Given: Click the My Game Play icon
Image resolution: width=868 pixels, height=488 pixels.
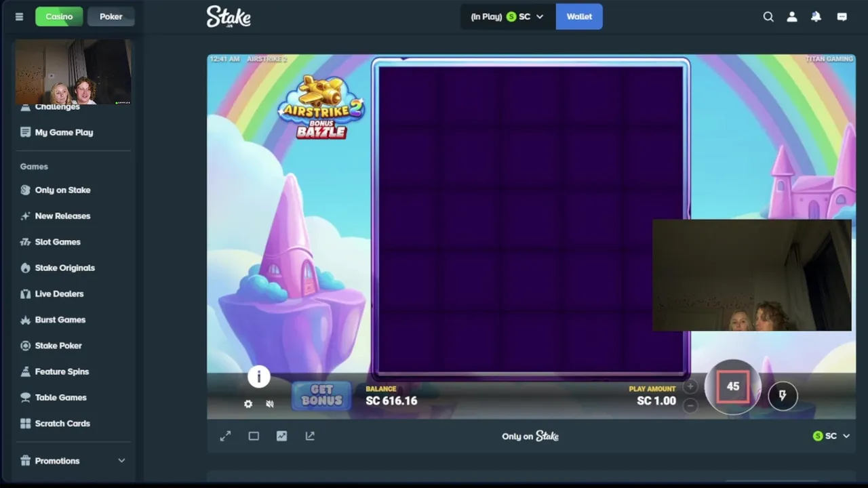Looking at the screenshot, I should pos(25,132).
